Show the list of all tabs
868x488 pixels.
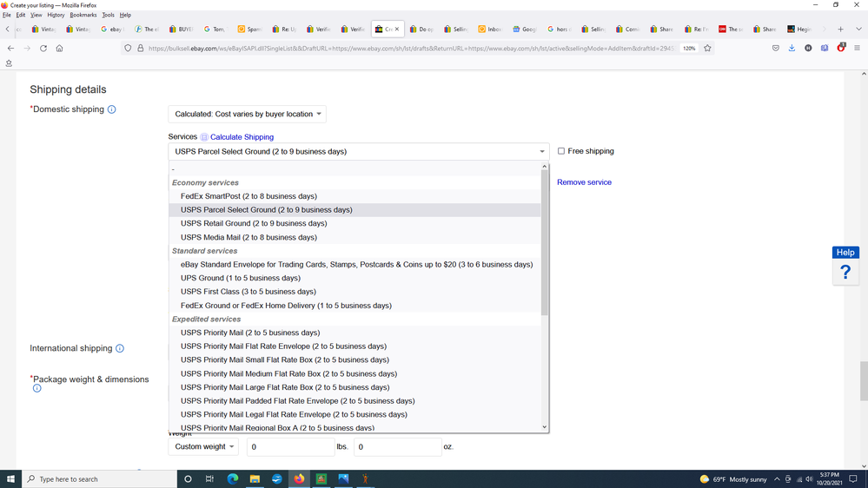(x=858, y=30)
